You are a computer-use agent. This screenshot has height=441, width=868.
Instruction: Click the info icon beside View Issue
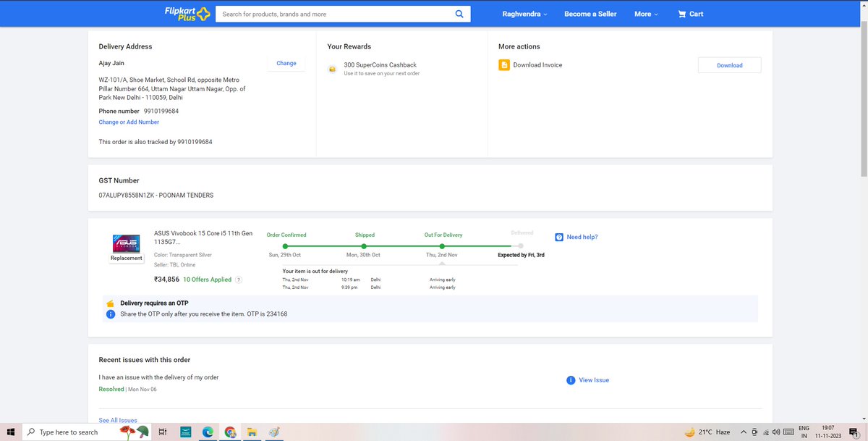[x=571, y=380]
